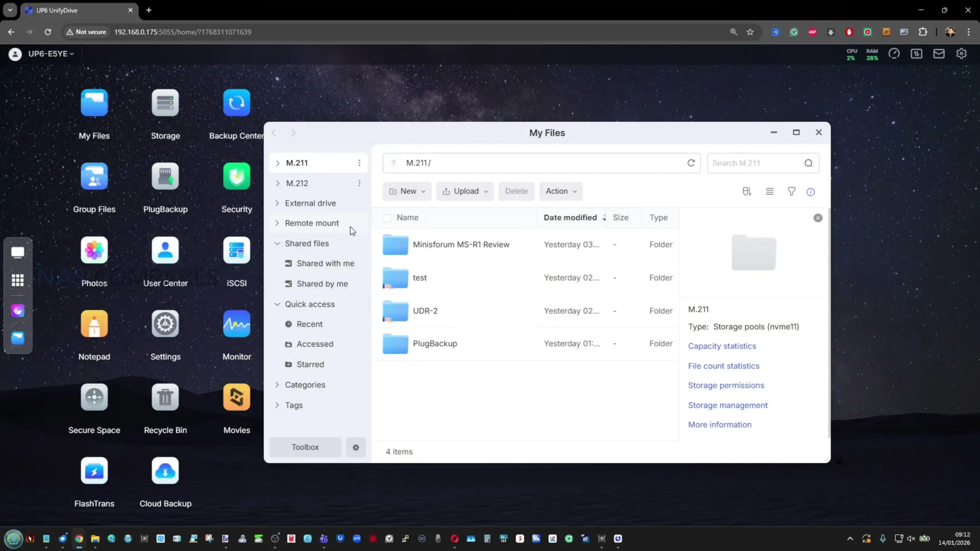Open the Upload dropdown button
Viewport: 980px width, 551px height.
pos(465,191)
